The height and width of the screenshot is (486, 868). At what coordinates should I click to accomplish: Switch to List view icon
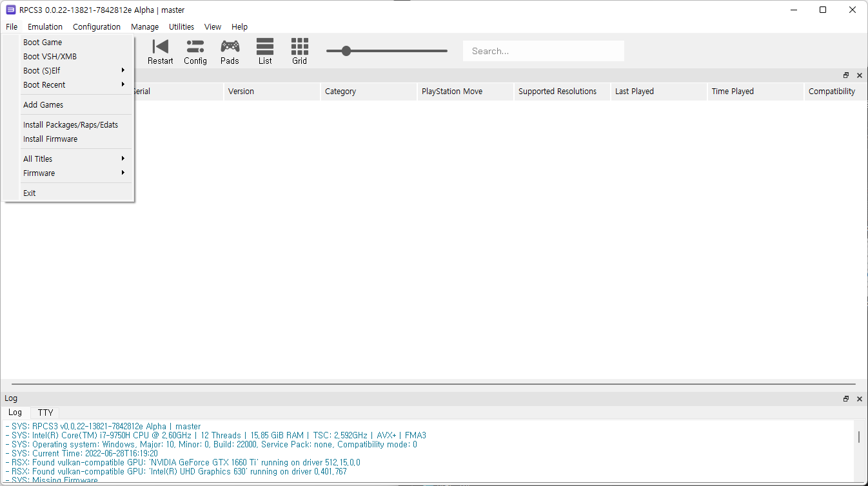click(x=265, y=52)
